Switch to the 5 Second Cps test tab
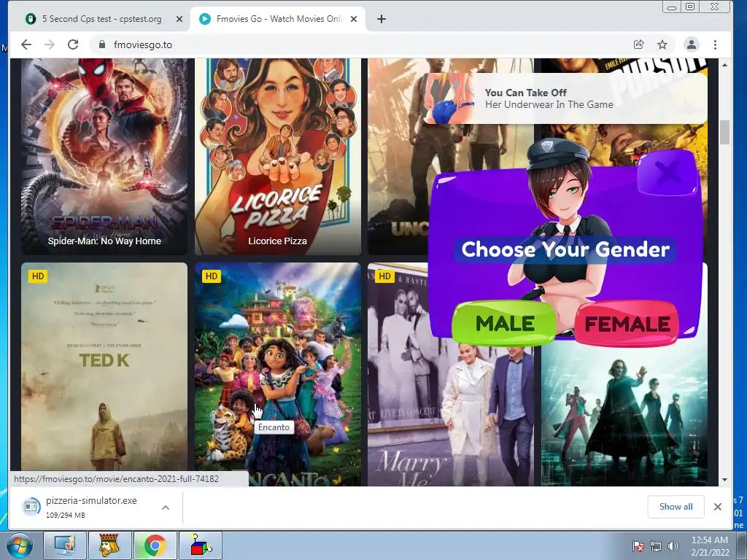This screenshot has width=747, height=560. (x=102, y=19)
